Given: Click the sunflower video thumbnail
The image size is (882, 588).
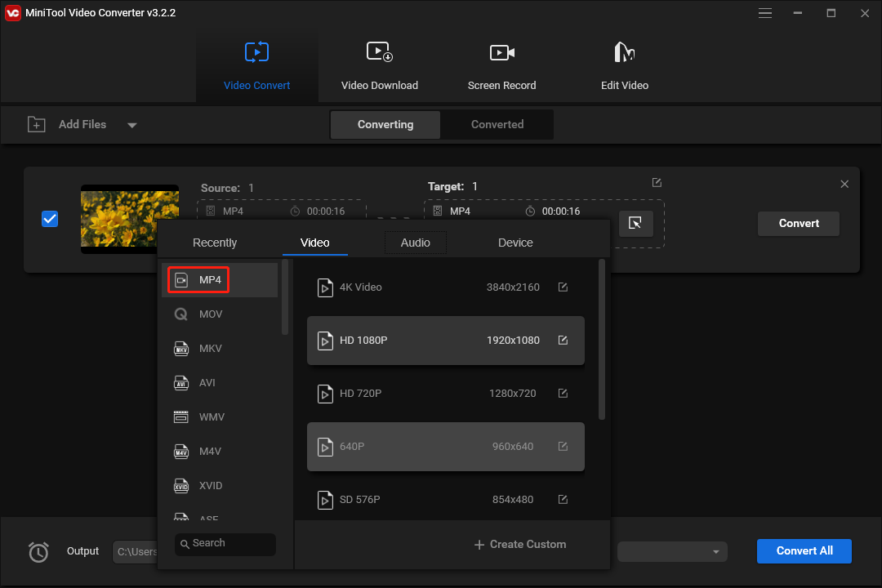Looking at the screenshot, I should click(x=130, y=219).
